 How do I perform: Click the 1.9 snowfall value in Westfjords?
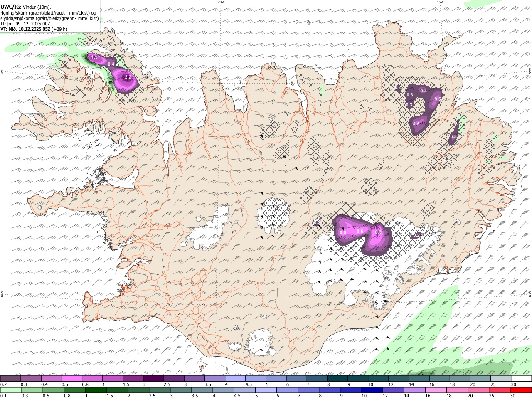click(94, 57)
